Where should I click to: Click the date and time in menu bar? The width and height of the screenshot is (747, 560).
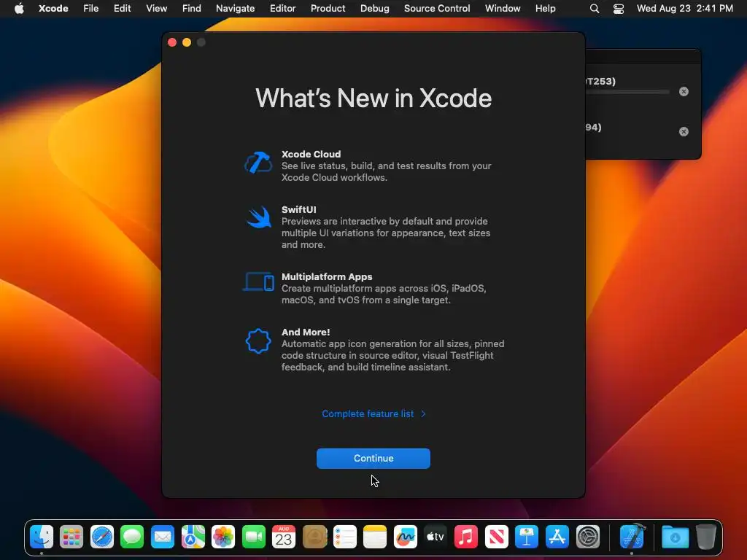tap(684, 8)
